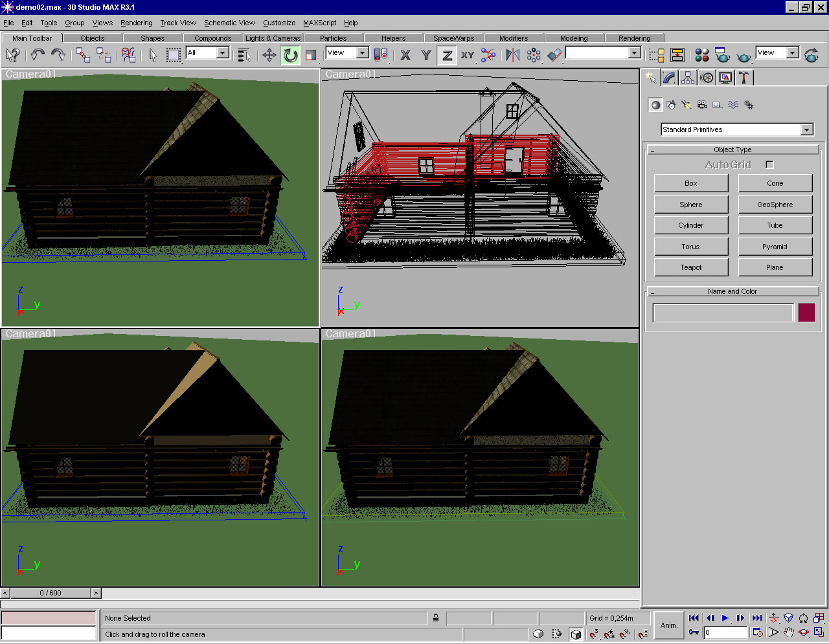Image resolution: width=829 pixels, height=644 pixels.
Task: Open the Utilities hammer panel tab
Action: pyautogui.click(x=744, y=78)
